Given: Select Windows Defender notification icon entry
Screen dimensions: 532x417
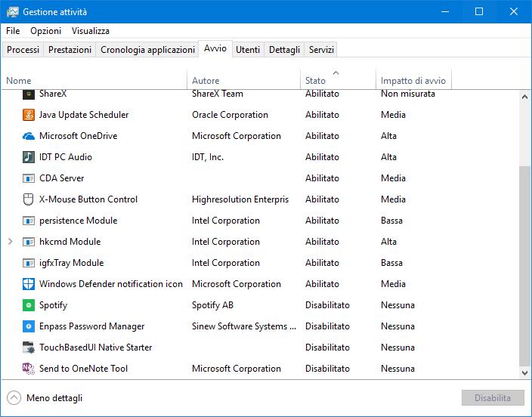Looking at the screenshot, I should click(x=111, y=284).
